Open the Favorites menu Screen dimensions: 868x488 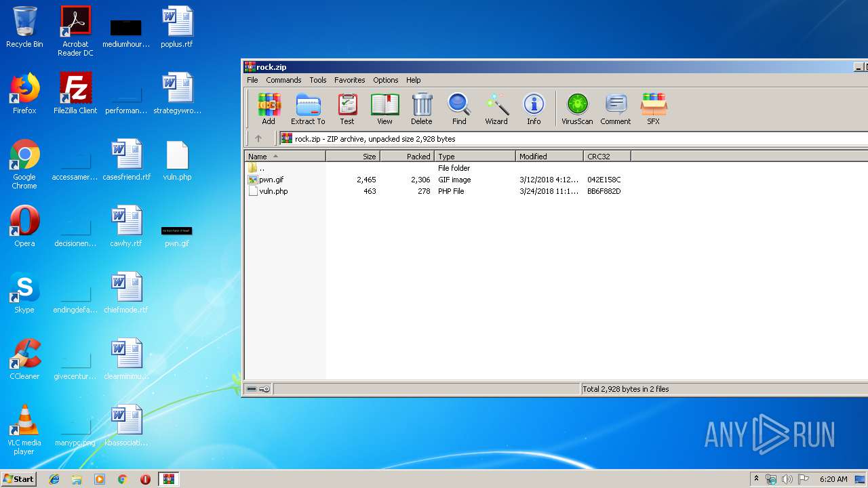point(349,80)
